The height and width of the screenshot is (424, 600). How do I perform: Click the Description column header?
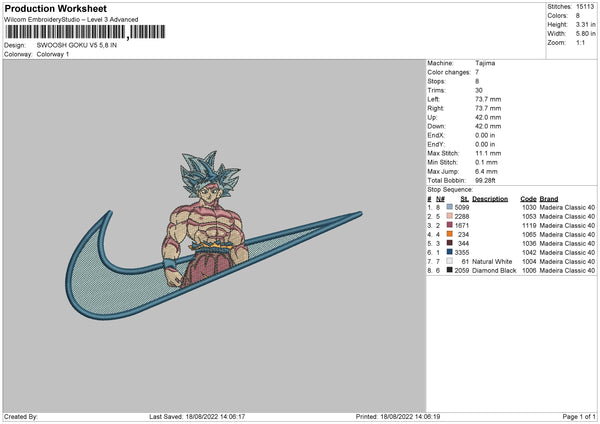[490, 198]
